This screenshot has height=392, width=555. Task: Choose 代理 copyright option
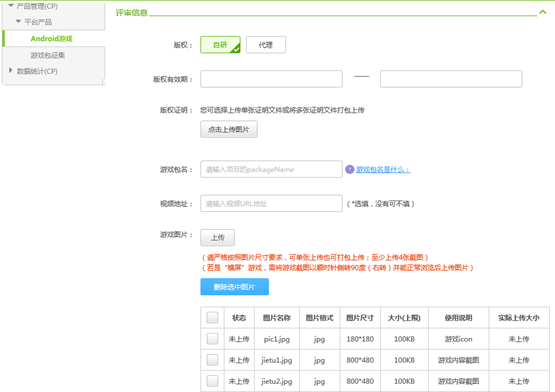pyautogui.click(x=266, y=45)
